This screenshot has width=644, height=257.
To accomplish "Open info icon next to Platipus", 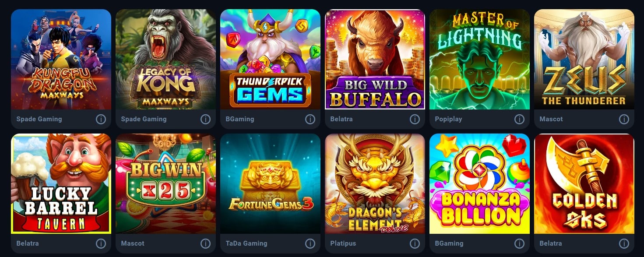I will 415,243.
